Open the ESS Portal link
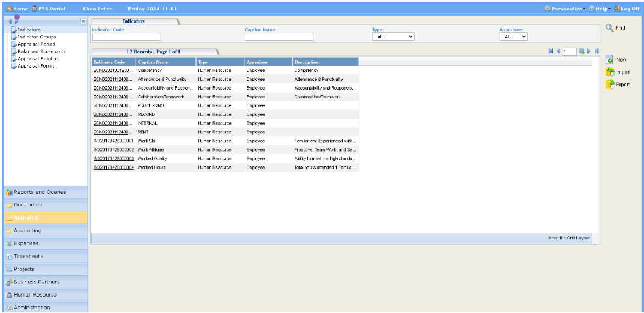 pos(49,9)
